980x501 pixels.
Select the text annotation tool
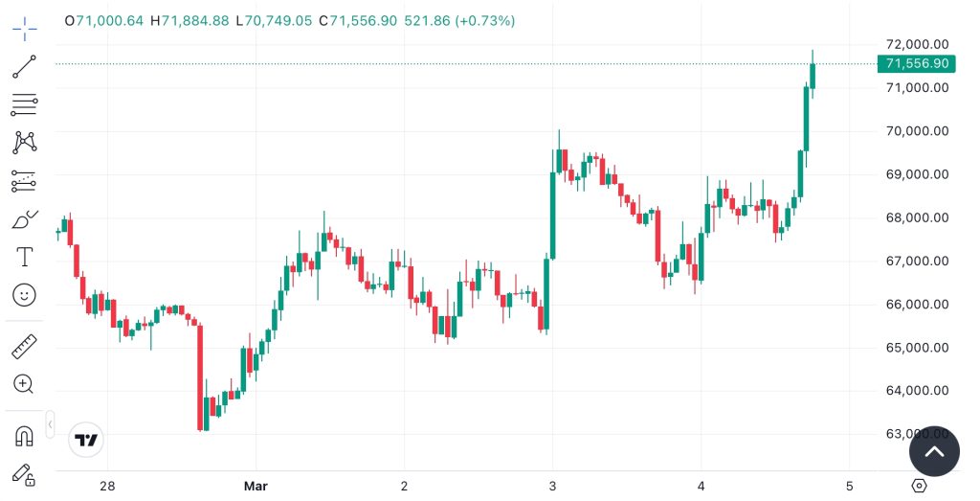pyautogui.click(x=24, y=257)
